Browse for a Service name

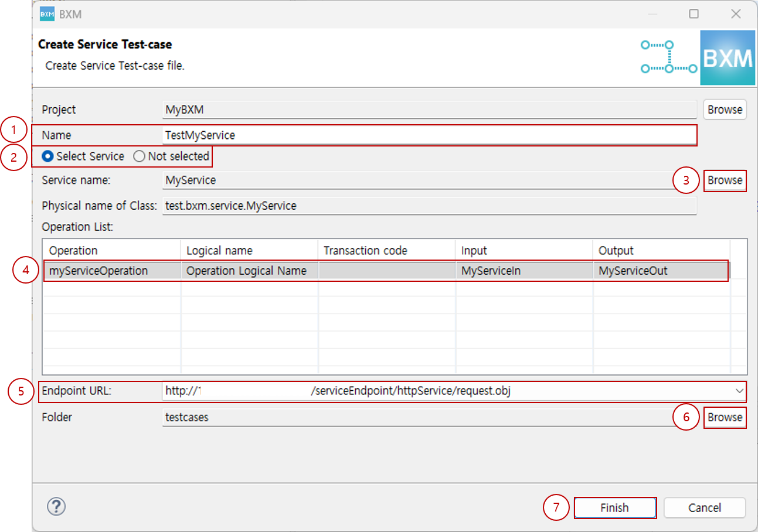coord(725,180)
